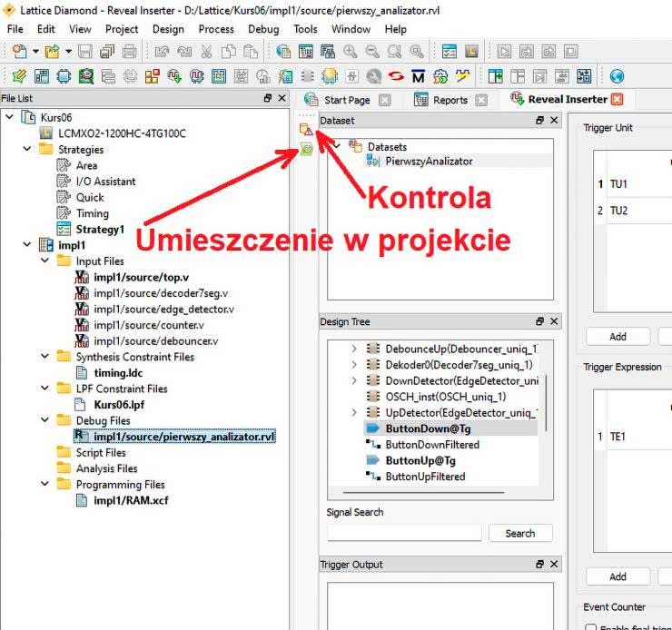This screenshot has width=672, height=630.
Task: Click the Zoom In magnifier icon
Action: (350, 52)
